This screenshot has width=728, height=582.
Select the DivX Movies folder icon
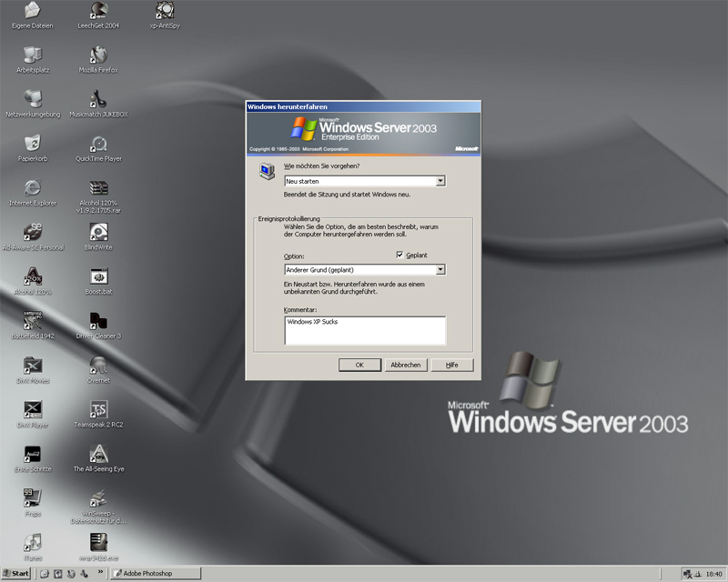click(x=33, y=370)
